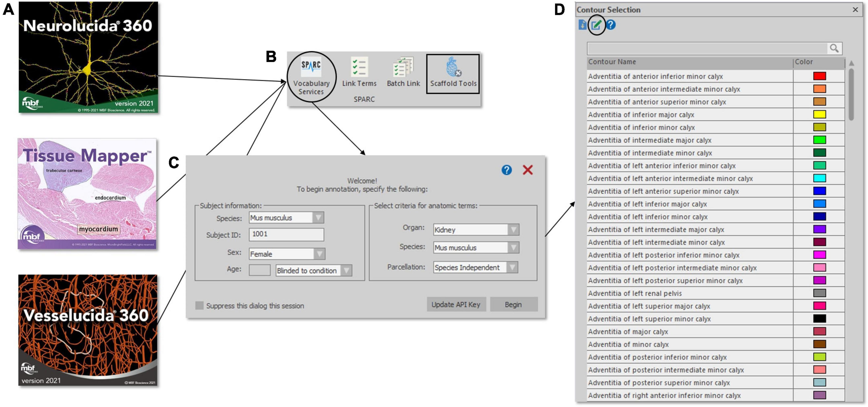Screen dimensions: 868x407
Task: Tick Suppress this dialog this session
Action: (199, 306)
